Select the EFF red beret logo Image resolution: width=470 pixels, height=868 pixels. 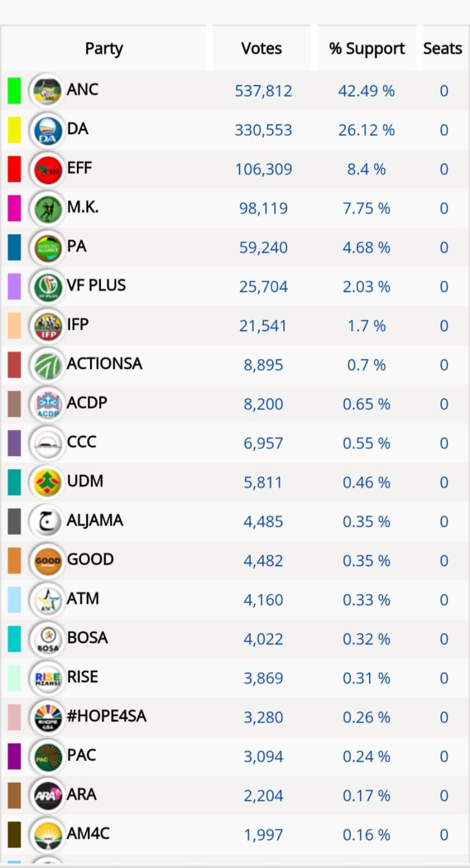pos(47,170)
